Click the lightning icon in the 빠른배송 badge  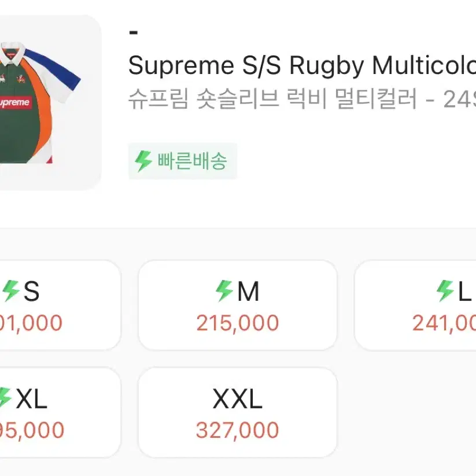143,161
